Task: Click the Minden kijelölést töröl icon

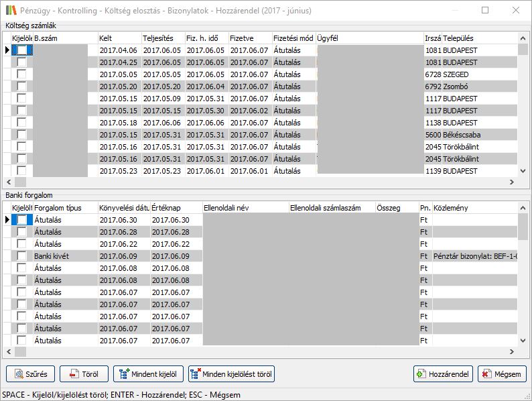Action: (196, 374)
